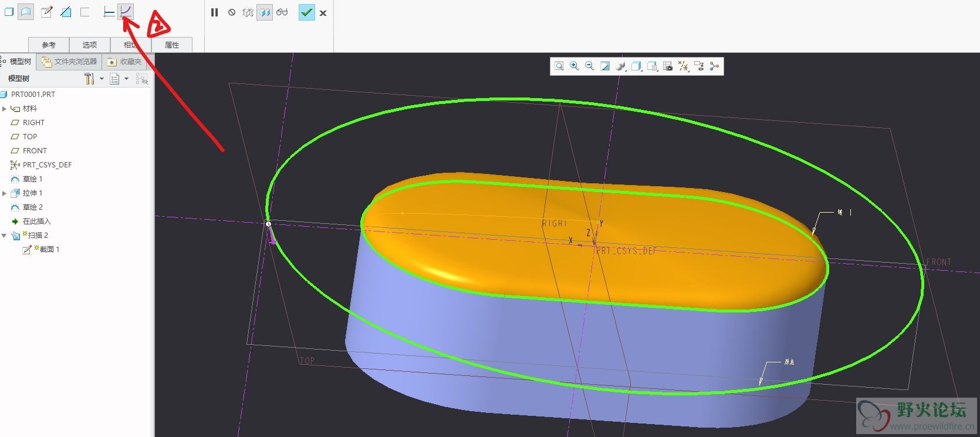The image size is (980, 437).
Task: Click the Zoom In magnifier icon
Action: (575, 66)
